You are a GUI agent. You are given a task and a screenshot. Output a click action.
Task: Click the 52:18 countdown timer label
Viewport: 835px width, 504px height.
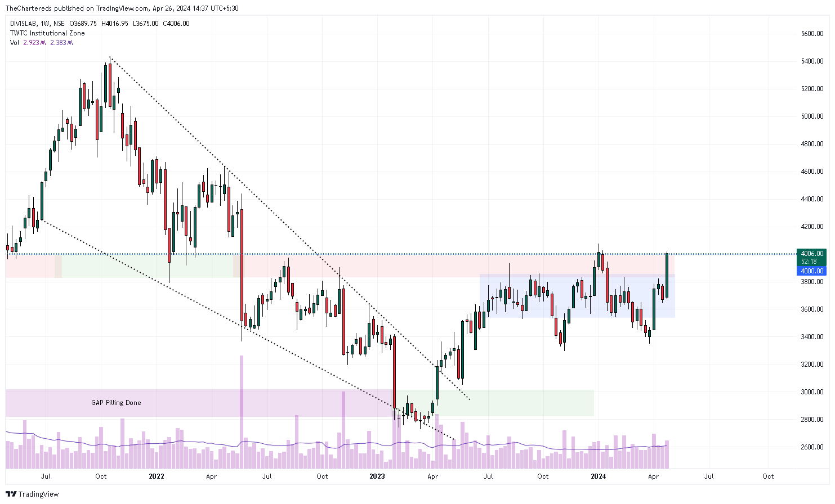tap(809, 262)
